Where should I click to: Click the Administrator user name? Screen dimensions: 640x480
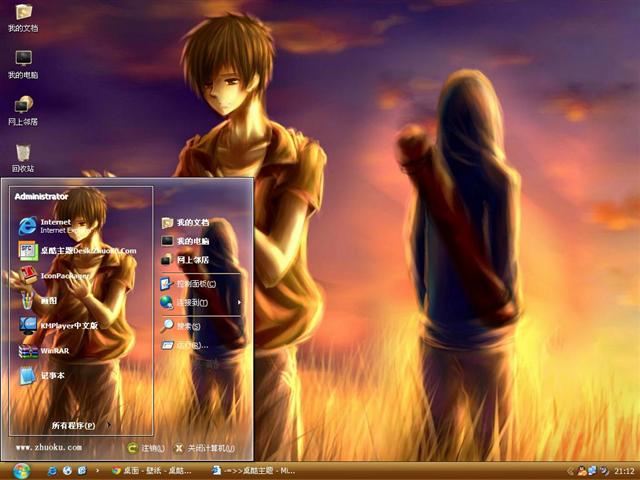click(x=41, y=196)
